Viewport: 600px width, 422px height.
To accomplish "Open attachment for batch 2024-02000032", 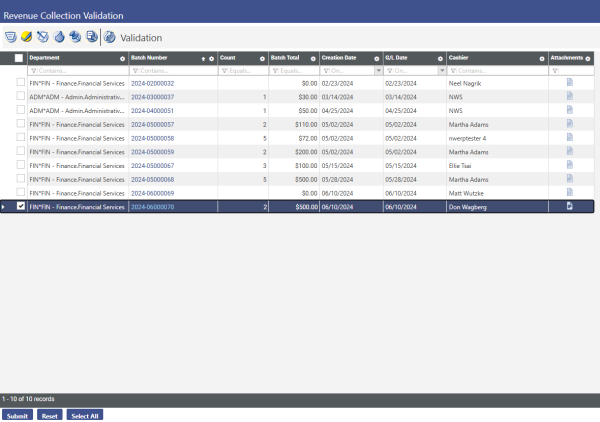I will 570,82.
